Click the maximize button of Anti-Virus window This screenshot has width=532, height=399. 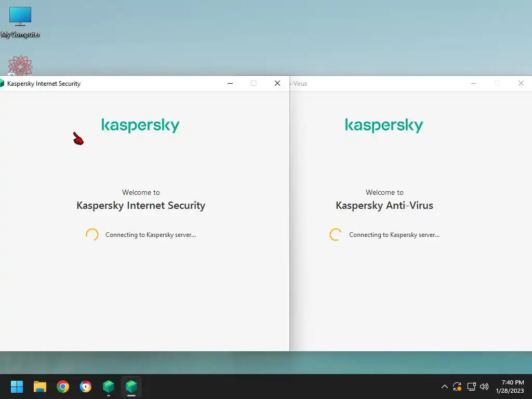pyautogui.click(x=497, y=84)
